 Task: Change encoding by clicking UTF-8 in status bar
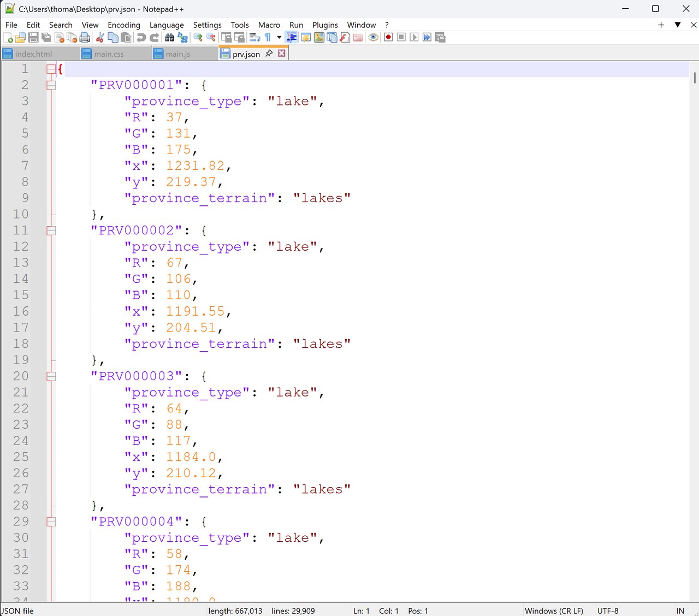pyautogui.click(x=608, y=611)
